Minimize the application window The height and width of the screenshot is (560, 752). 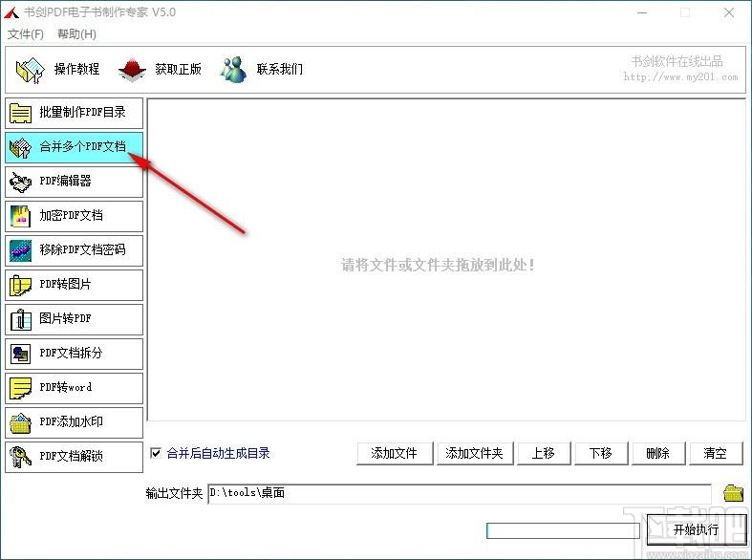pos(642,13)
